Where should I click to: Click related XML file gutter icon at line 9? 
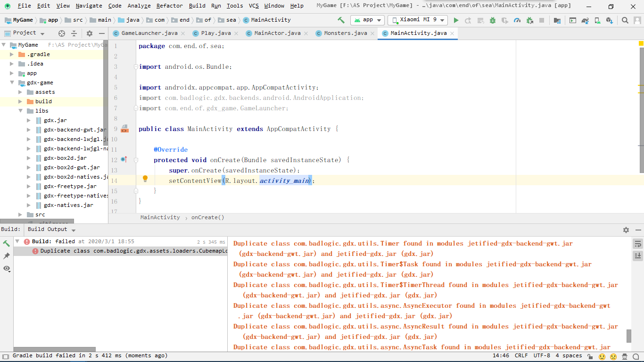tap(124, 129)
